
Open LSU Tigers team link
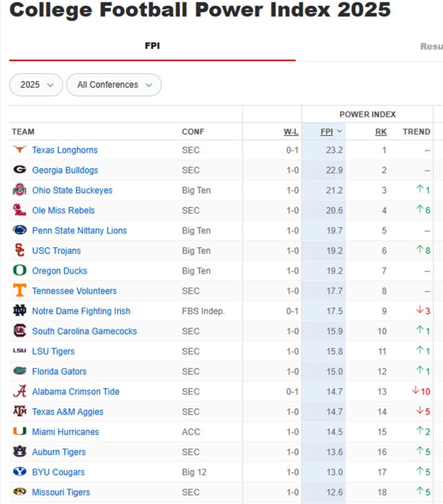click(53, 351)
